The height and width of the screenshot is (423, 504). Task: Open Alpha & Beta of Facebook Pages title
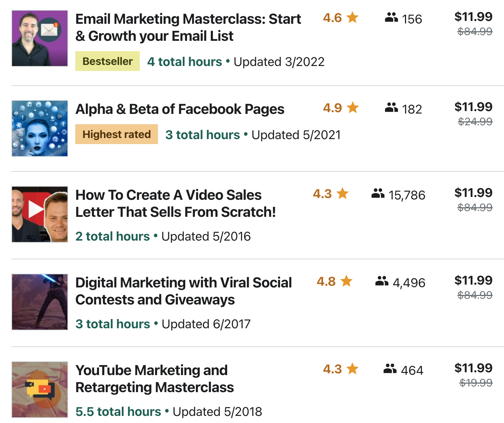pos(180,109)
